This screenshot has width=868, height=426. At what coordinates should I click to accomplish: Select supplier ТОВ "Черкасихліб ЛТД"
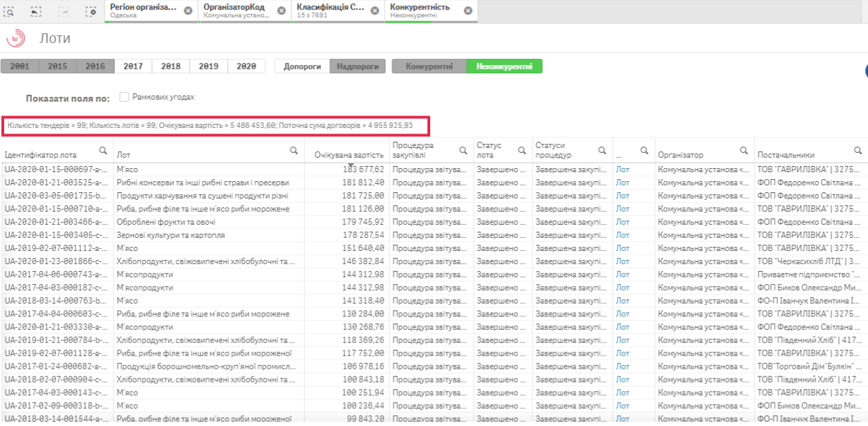809,261
